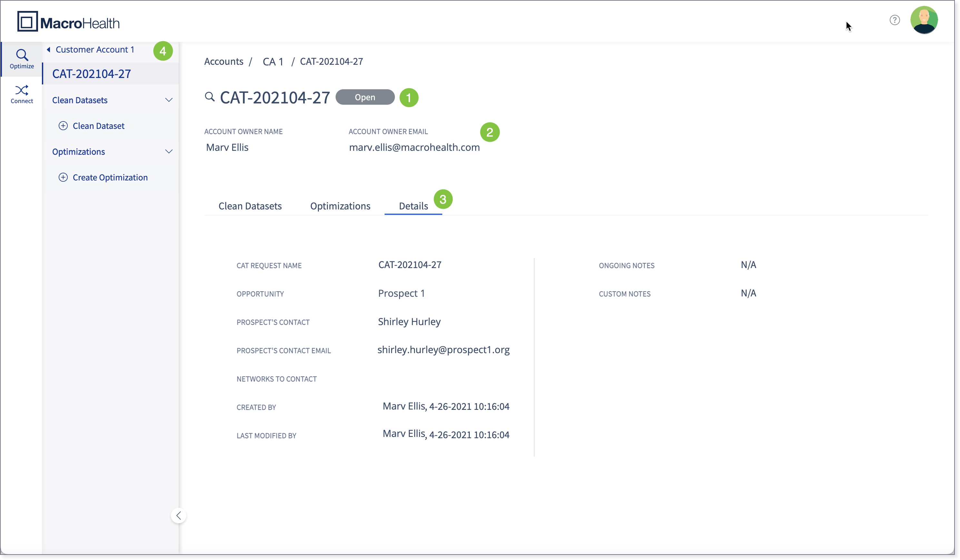
Task: Click email shirley.hurley@prospect1.org
Action: click(444, 350)
